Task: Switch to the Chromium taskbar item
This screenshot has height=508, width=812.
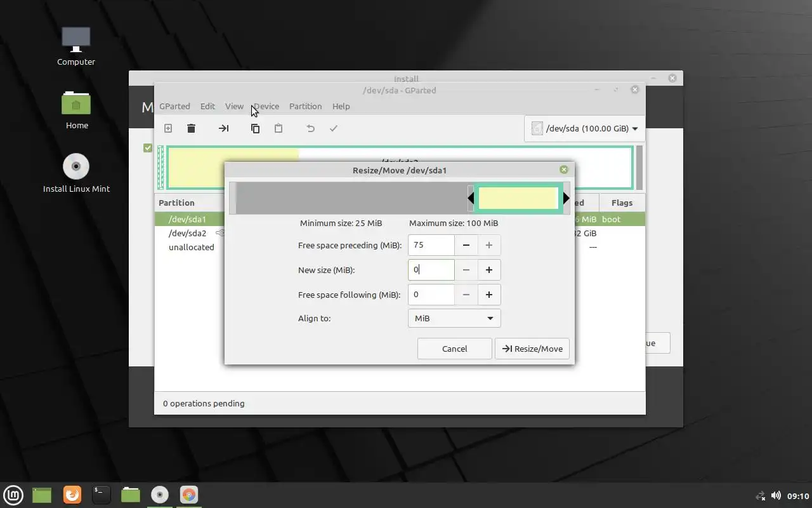Action: (189, 495)
